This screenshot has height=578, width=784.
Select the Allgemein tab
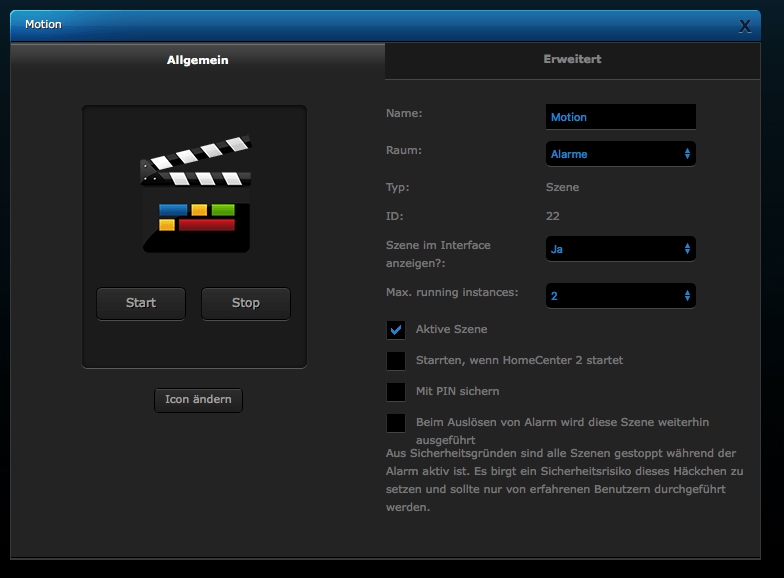(197, 60)
